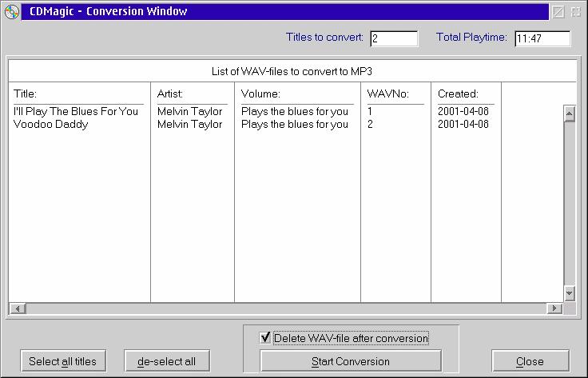The image size is (588, 378).
Task: Click de-select all button
Action: pyautogui.click(x=166, y=361)
